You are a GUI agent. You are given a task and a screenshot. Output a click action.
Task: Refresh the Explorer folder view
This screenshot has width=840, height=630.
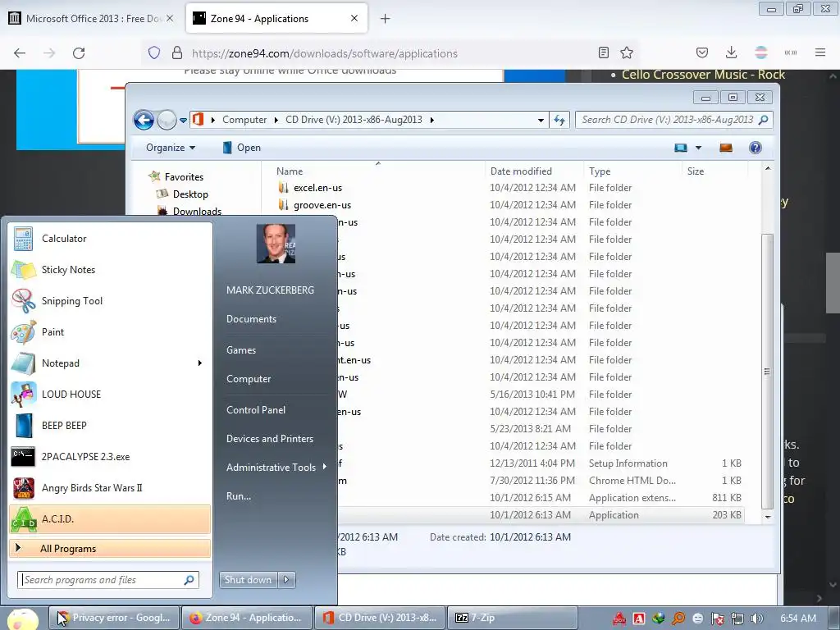point(559,120)
